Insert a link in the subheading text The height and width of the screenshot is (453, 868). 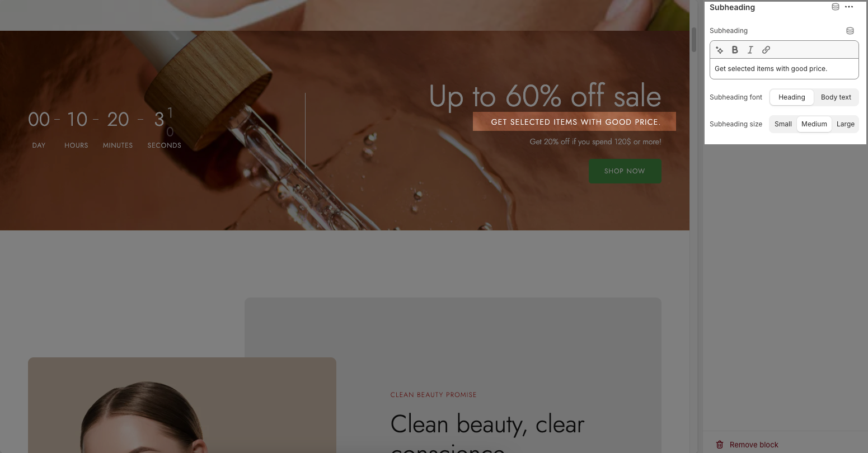pos(766,50)
